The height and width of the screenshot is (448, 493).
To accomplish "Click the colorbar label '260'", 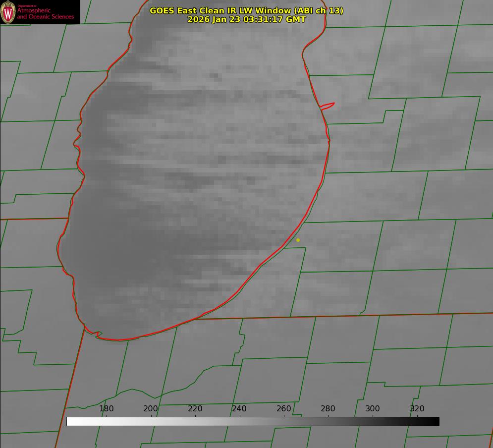I will tap(283, 408).
